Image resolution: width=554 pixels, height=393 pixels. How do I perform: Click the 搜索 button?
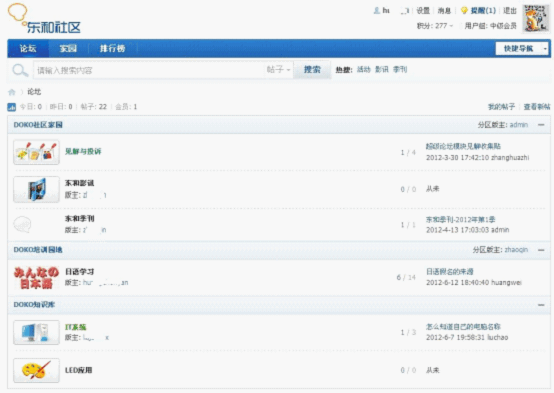[312, 70]
